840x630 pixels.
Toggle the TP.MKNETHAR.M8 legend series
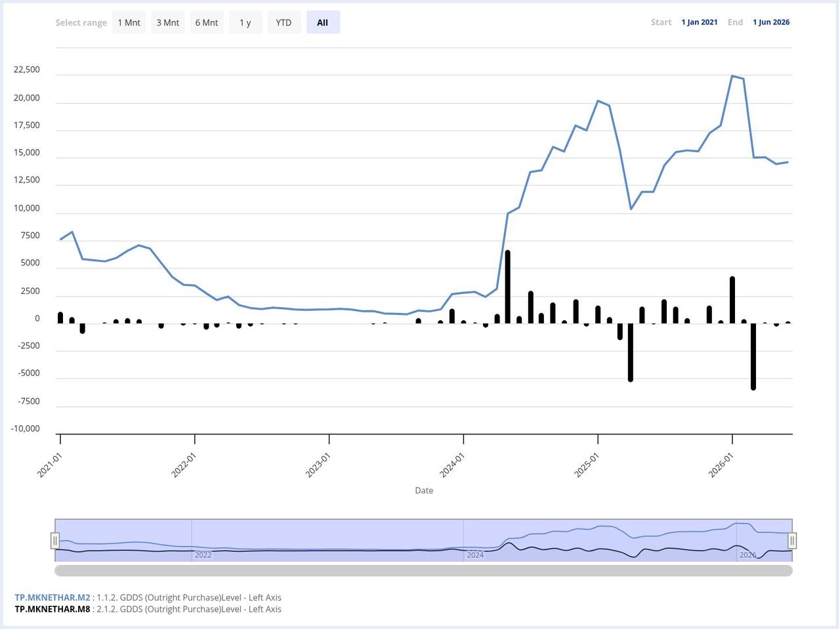click(x=52, y=609)
